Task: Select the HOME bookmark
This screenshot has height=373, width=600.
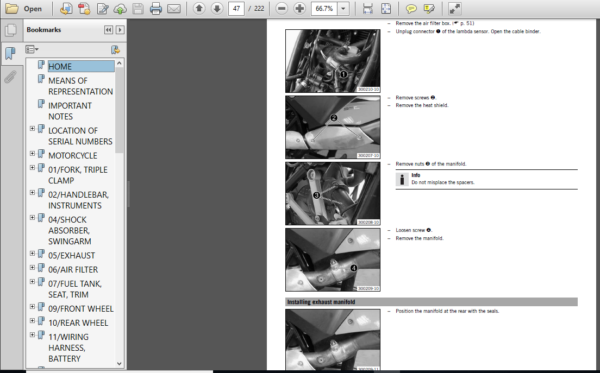Action: 81,67
